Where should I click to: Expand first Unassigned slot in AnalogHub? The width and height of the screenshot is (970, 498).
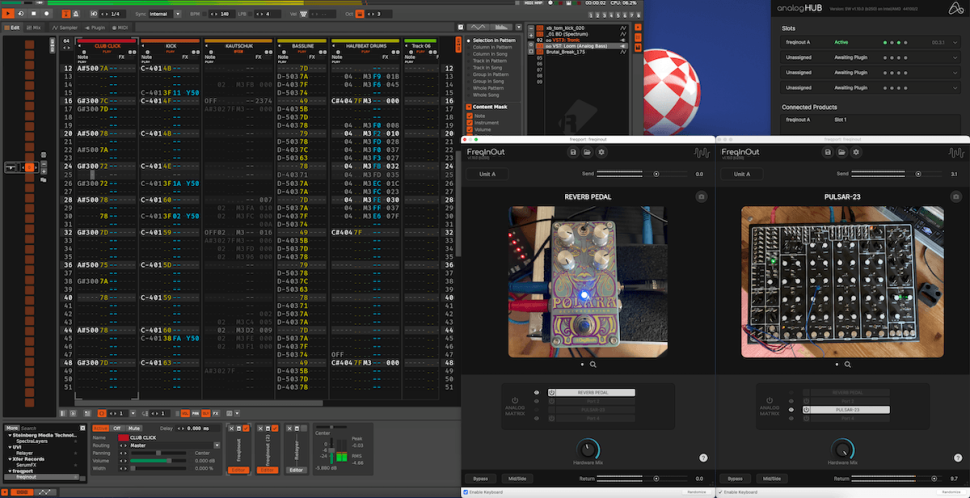point(956,58)
